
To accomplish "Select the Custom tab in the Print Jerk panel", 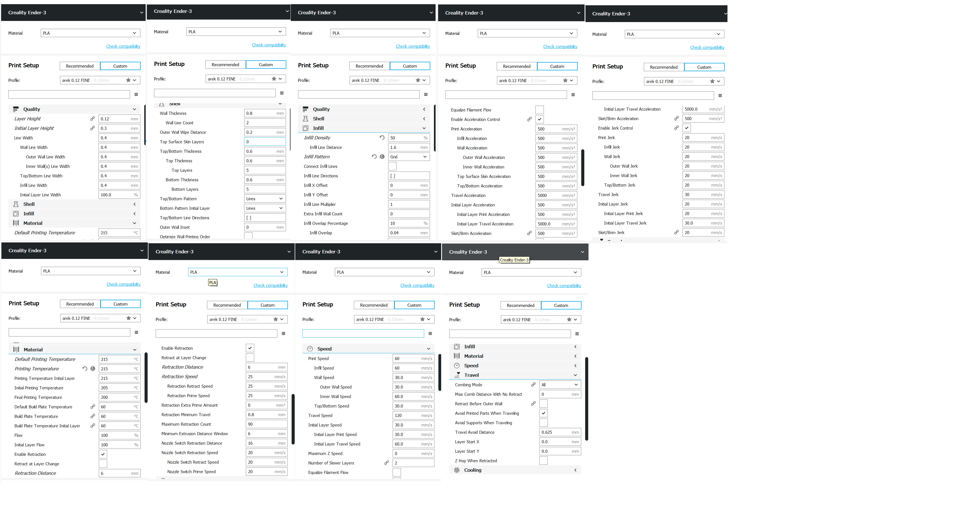I will 704,67.
